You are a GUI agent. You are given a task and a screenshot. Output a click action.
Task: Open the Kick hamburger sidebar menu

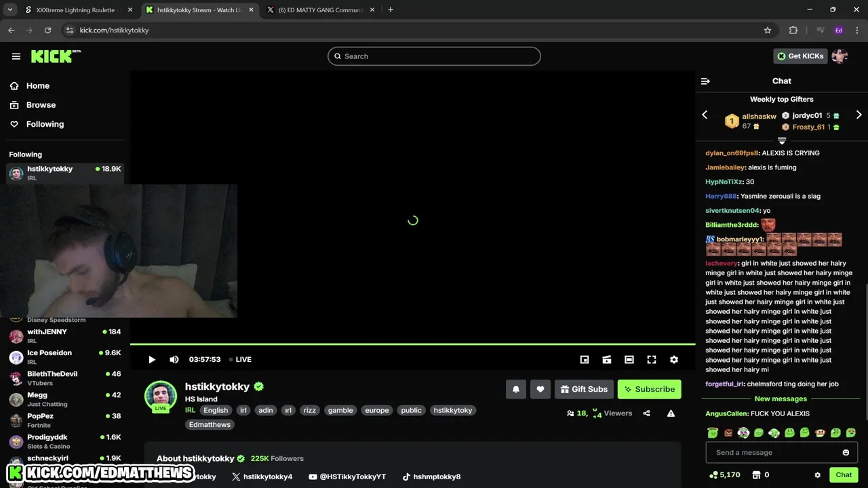(16, 56)
